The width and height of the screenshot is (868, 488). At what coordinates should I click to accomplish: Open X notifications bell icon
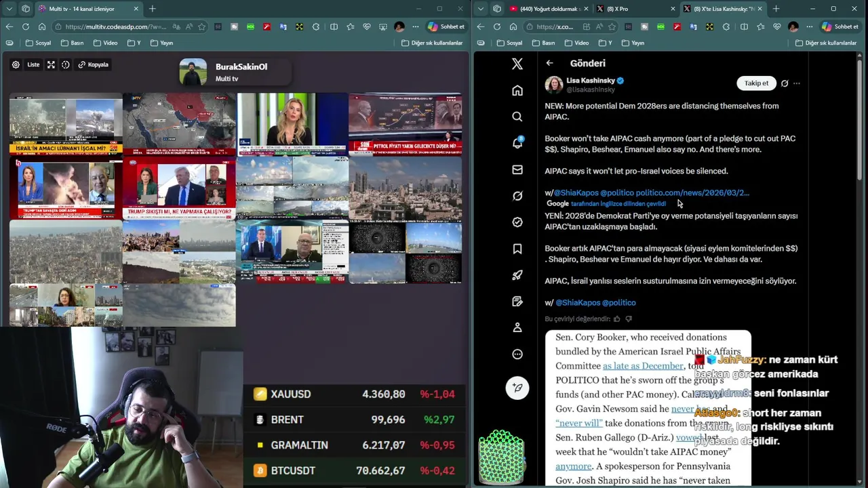pyautogui.click(x=517, y=143)
